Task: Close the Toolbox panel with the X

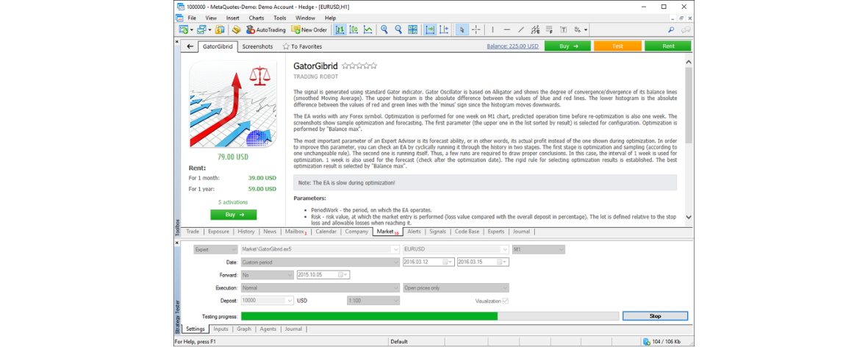Action: coord(177,41)
